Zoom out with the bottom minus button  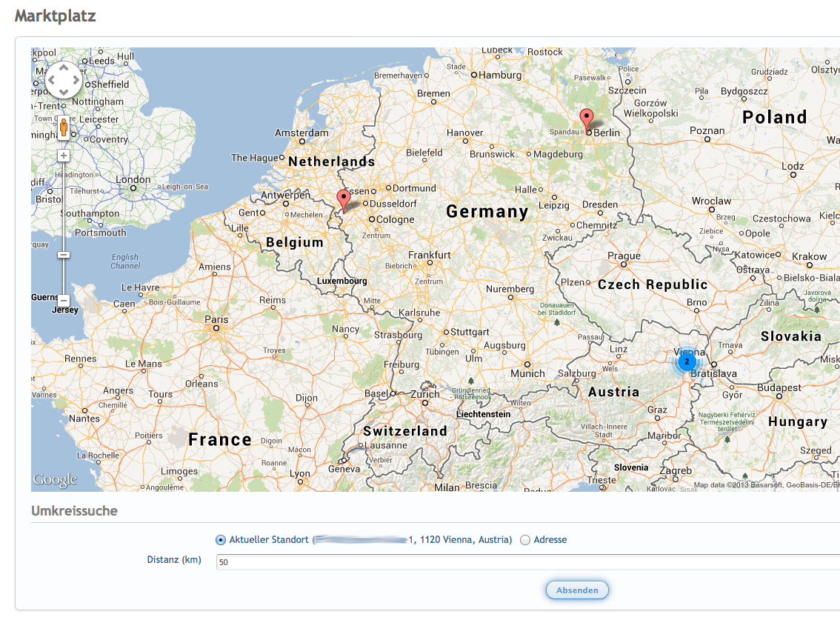[64, 300]
